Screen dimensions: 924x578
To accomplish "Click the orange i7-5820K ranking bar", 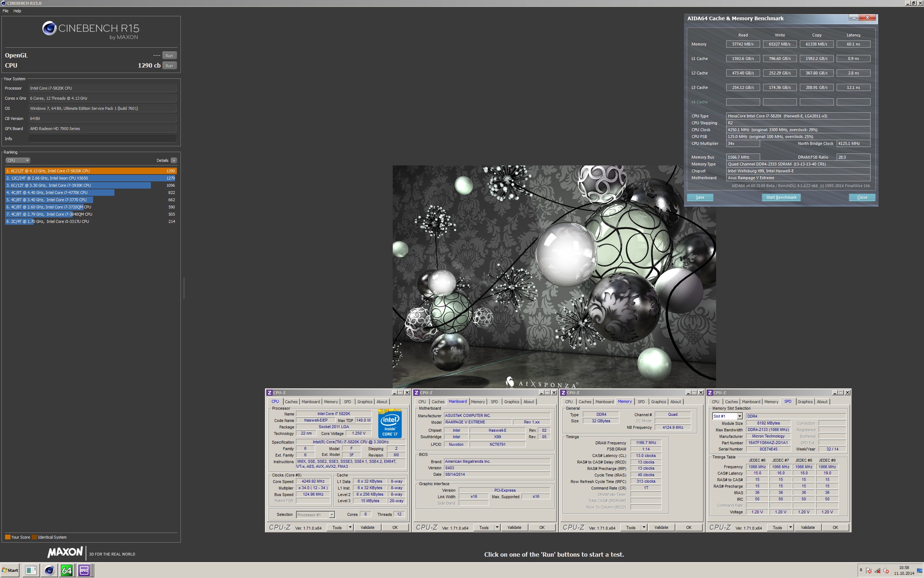I will pyautogui.click(x=91, y=171).
